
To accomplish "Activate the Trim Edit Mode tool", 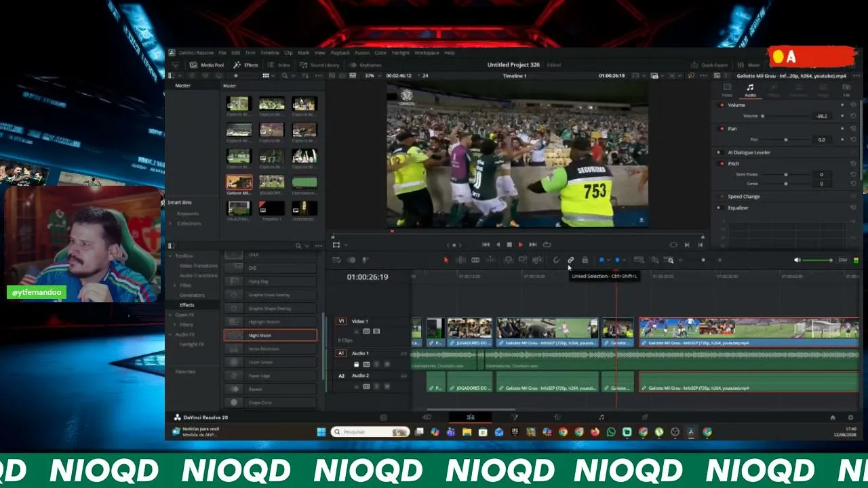I will 460,260.
